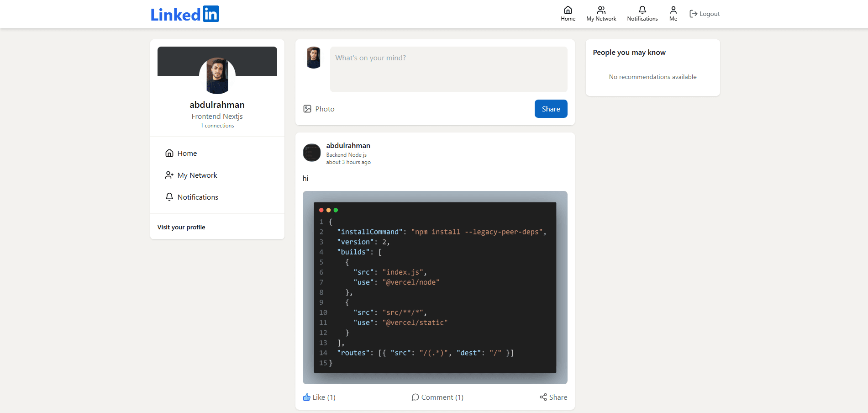Open Home from the top navigation icon
Viewport: 868px width, 413px height.
pos(568,10)
